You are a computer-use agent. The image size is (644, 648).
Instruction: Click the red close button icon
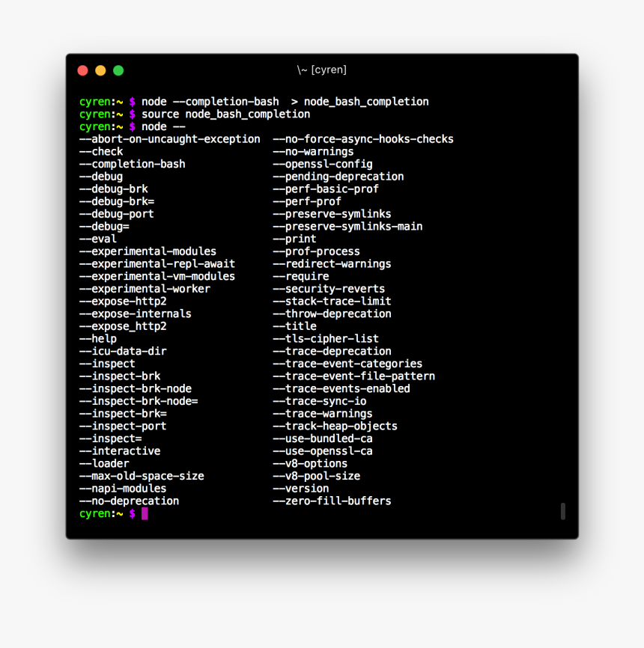coord(82,70)
